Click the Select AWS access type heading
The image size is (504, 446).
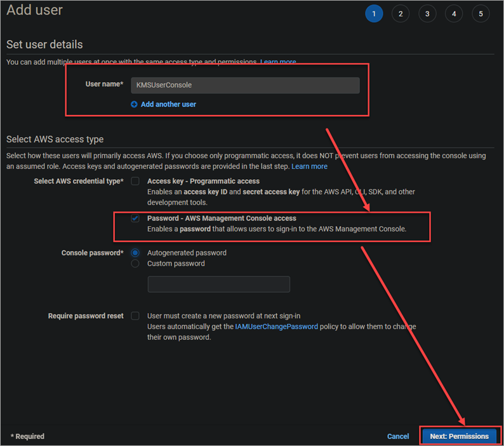pyautogui.click(x=55, y=139)
